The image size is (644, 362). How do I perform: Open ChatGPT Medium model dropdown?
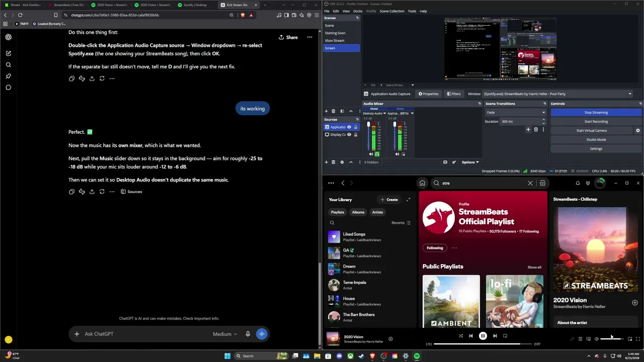tap(225, 334)
